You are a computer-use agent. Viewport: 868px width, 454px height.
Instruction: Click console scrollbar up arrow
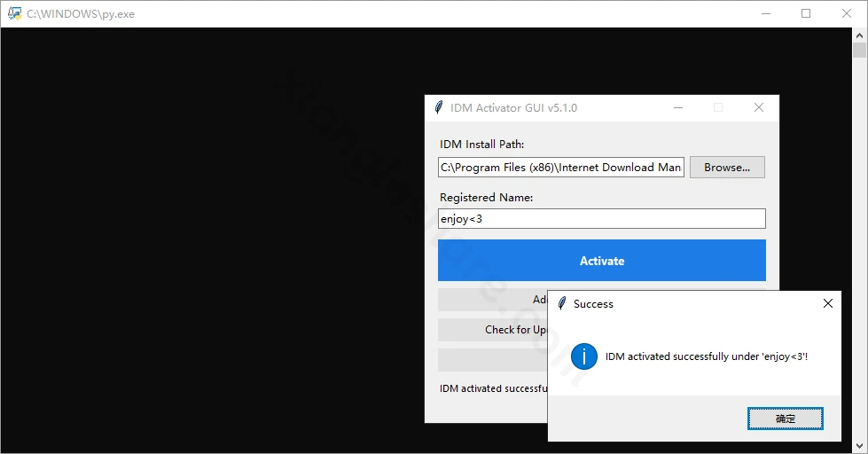860,35
